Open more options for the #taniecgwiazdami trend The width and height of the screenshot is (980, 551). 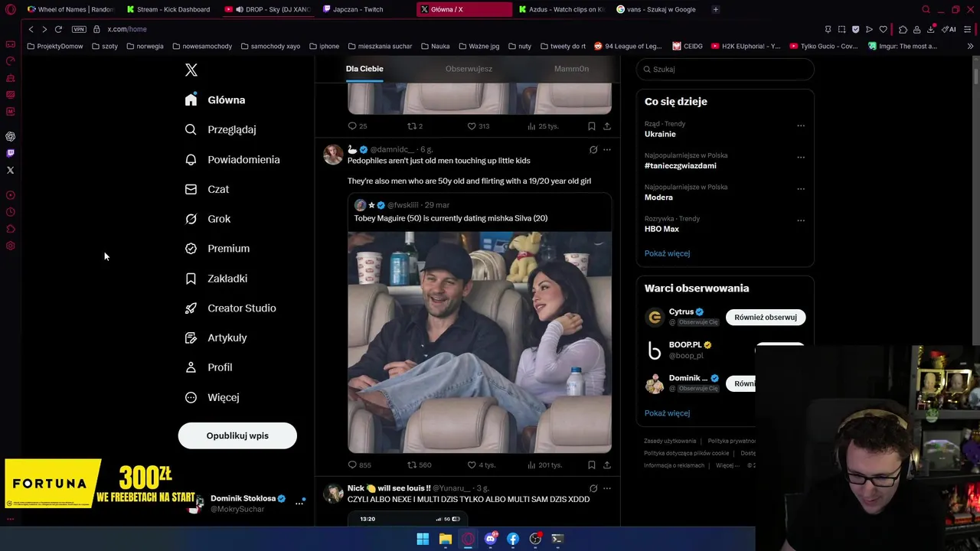point(801,157)
